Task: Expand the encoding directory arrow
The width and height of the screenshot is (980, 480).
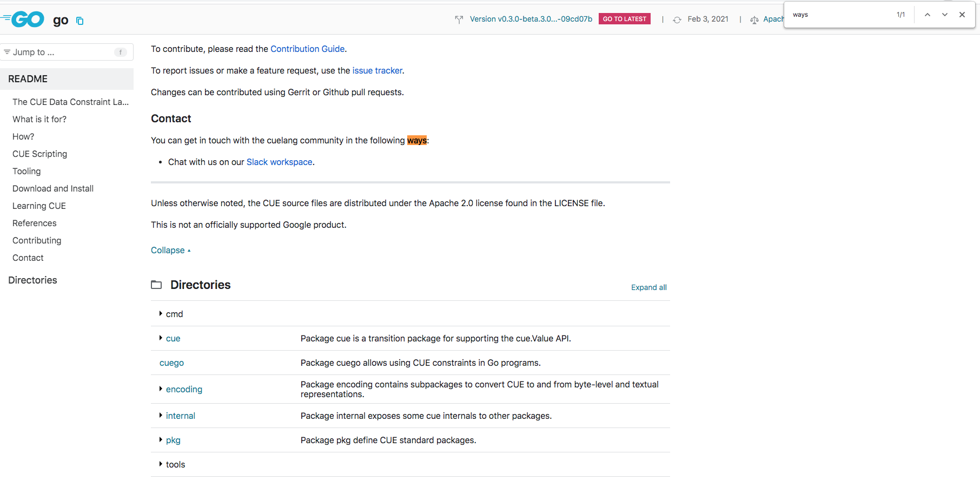Action: click(161, 389)
